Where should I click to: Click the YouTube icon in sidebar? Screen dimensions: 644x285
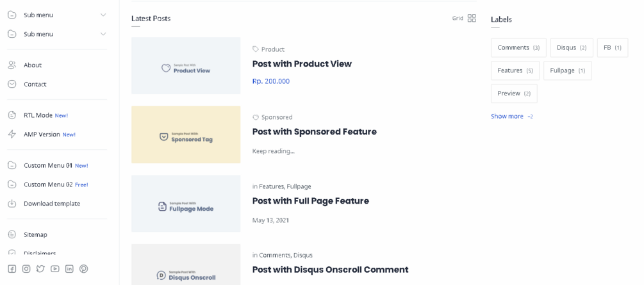click(55, 269)
